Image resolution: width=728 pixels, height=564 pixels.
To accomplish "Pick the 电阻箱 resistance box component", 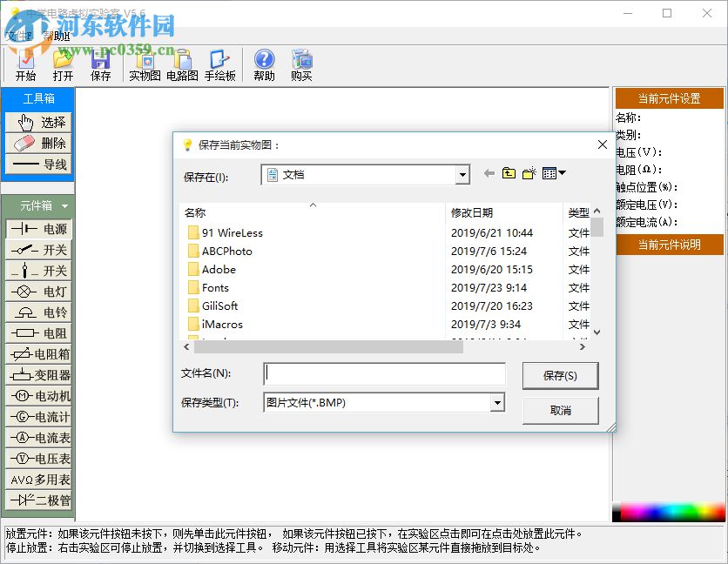I will (x=38, y=354).
